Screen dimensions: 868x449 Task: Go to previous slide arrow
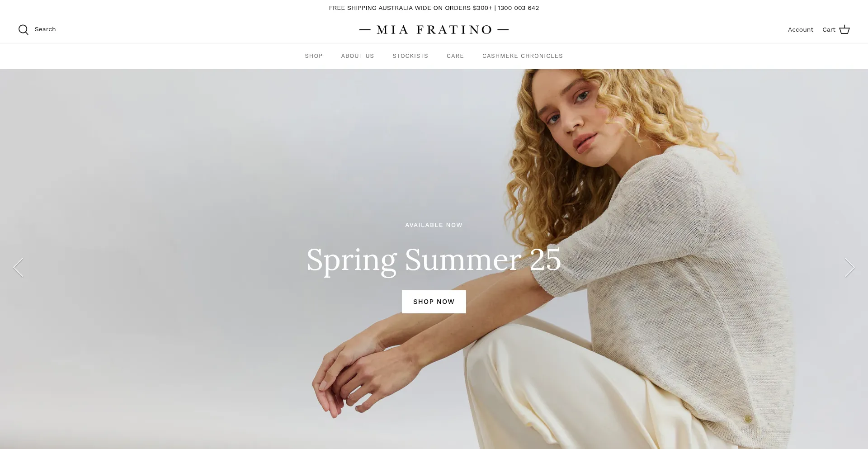point(18,267)
